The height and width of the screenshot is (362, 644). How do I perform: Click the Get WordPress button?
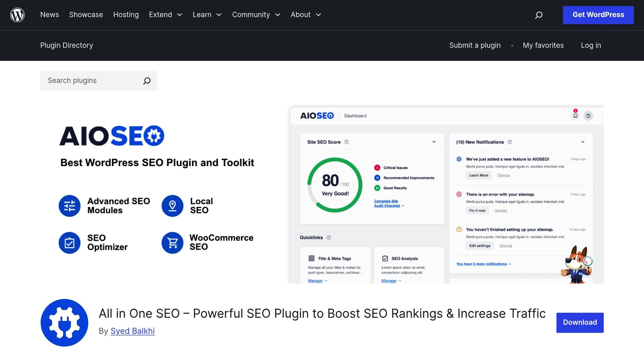[x=598, y=15]
